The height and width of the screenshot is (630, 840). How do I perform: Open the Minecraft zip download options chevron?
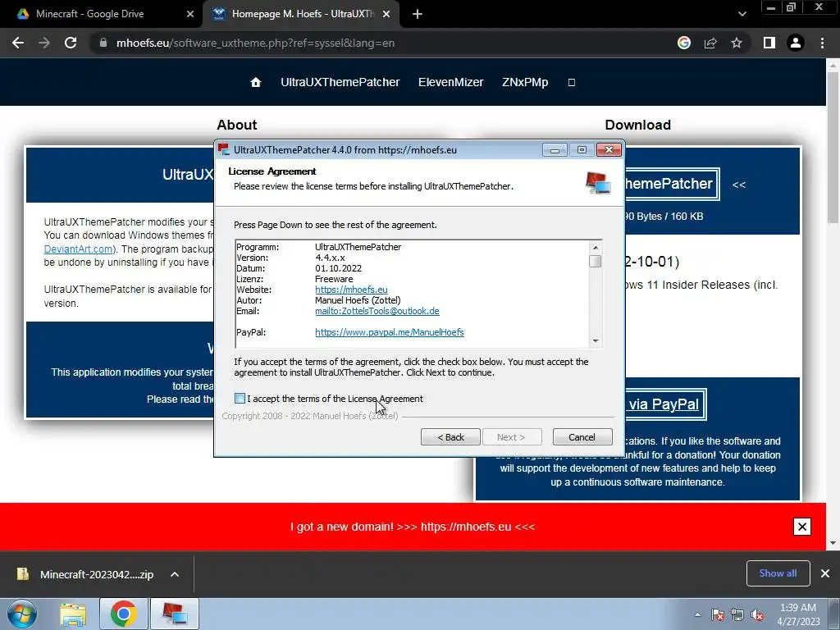[175, 574]
